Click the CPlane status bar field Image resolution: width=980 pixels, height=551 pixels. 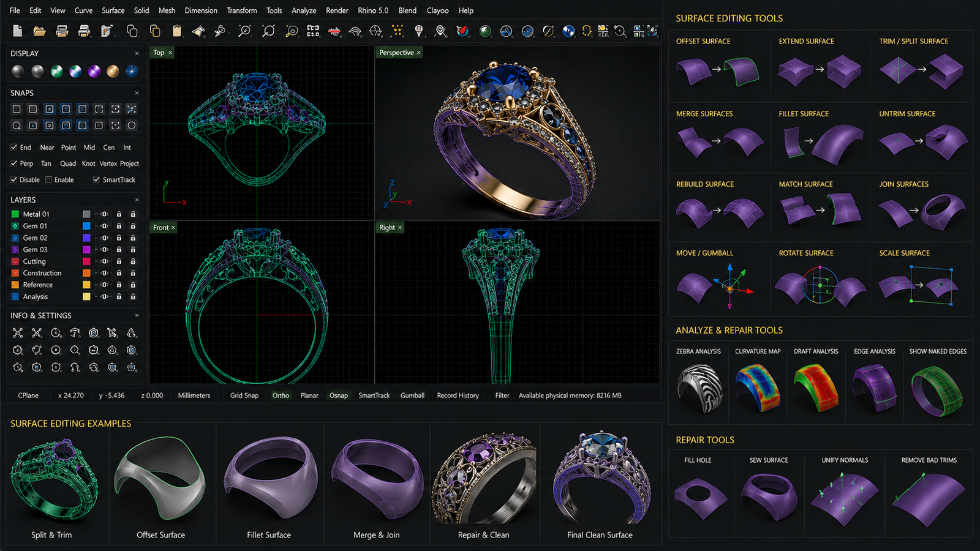coord(28,395)
